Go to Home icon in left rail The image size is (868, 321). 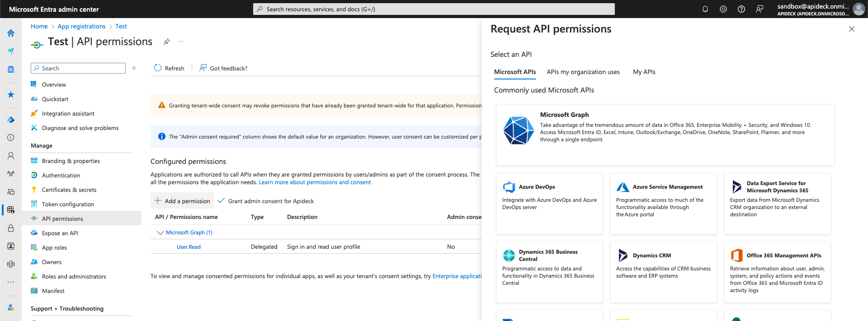11,33
